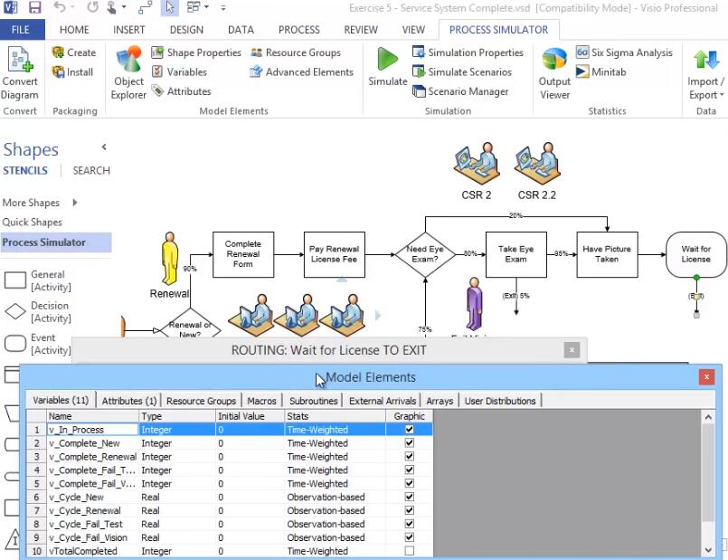Open the Attributes element
This screenshot has width=728, height=560.
point(182,91)
